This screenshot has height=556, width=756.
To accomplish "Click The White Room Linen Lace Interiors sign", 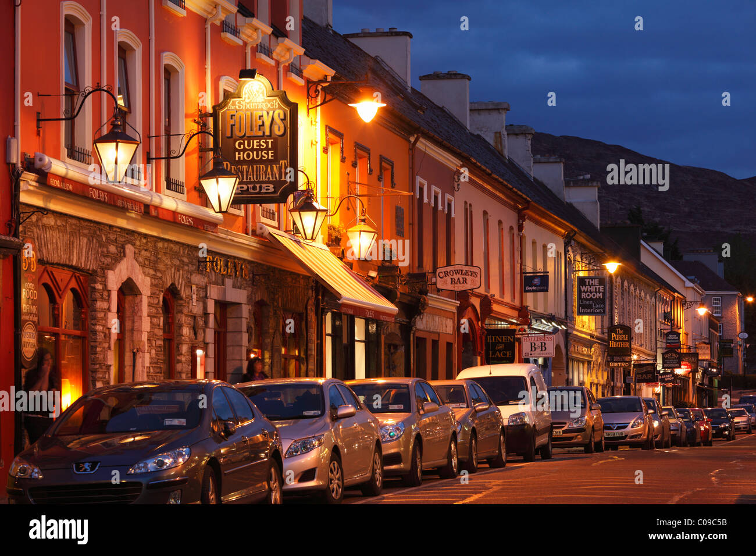I will 591,295.
